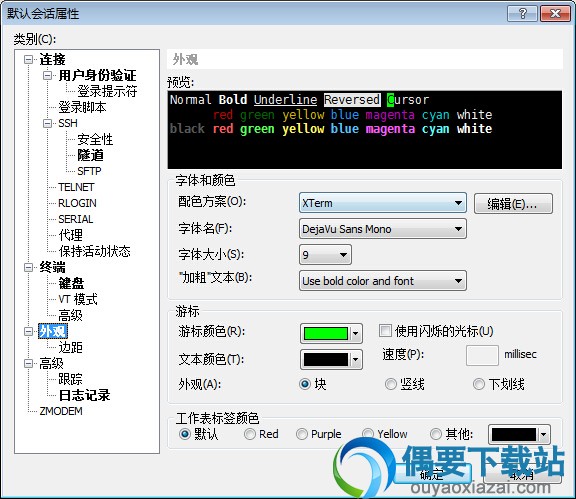The width and height of the screenshot is (576, 499).
Task: Select Purple tab color radio
Action: coord(302,434)
